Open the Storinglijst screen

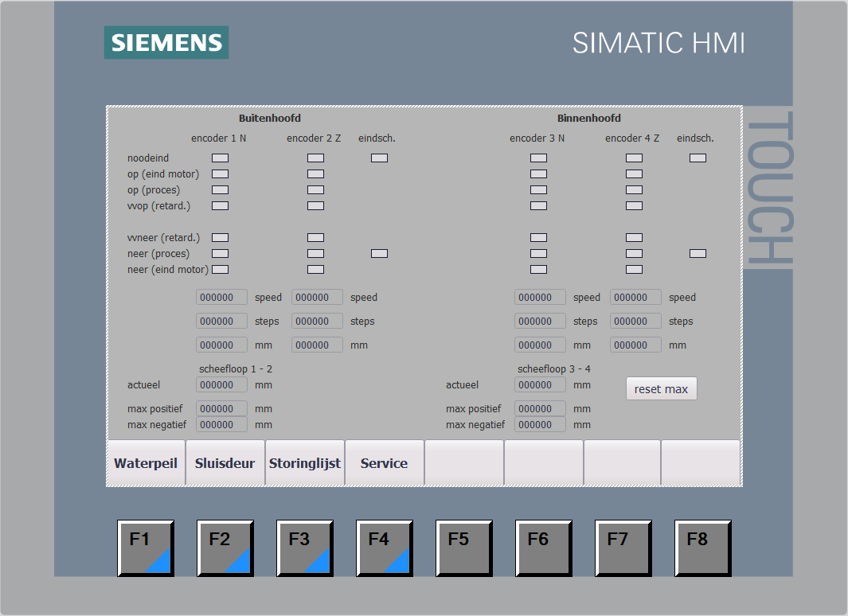coord(305,463)
